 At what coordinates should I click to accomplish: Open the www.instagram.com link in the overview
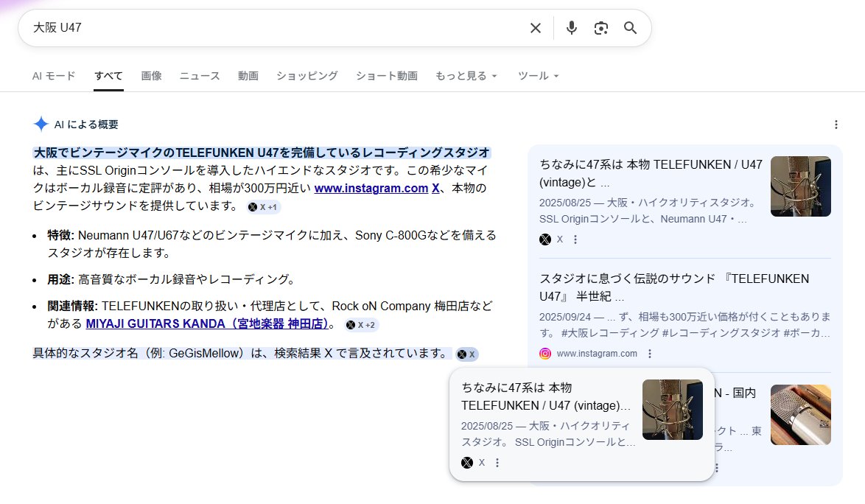pyautogui.click(x=371, y=188)
